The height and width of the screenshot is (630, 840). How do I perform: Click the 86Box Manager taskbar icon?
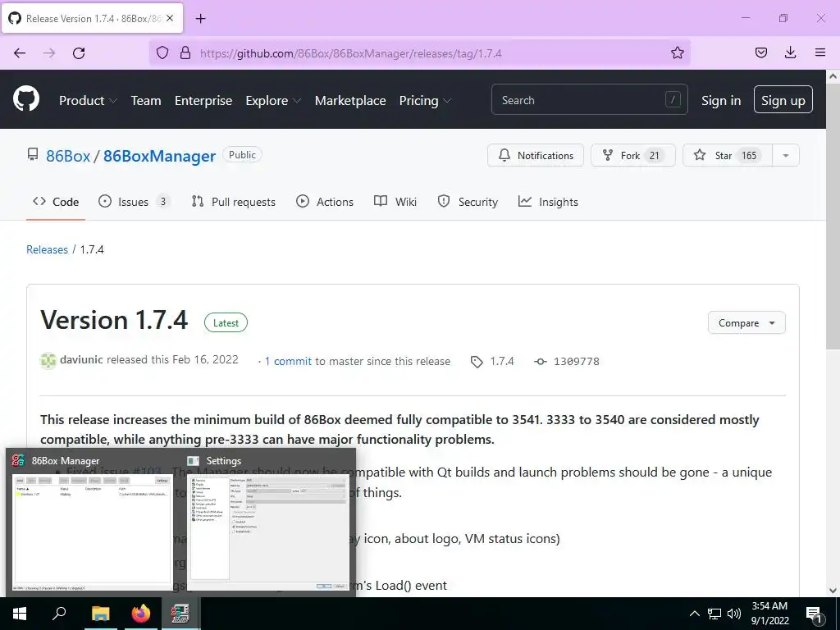pos(180,614)
